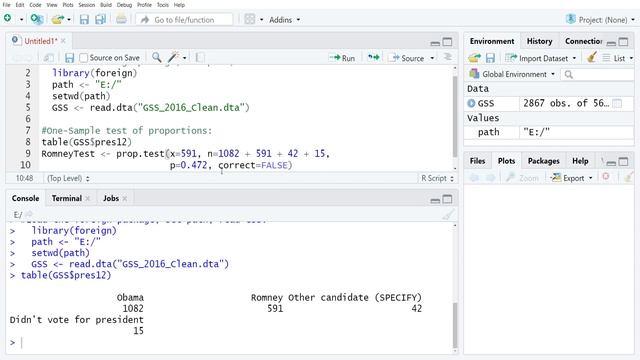Select the Untitled1 script tab
The image size is (640, 360).
[x=40, y=41]
